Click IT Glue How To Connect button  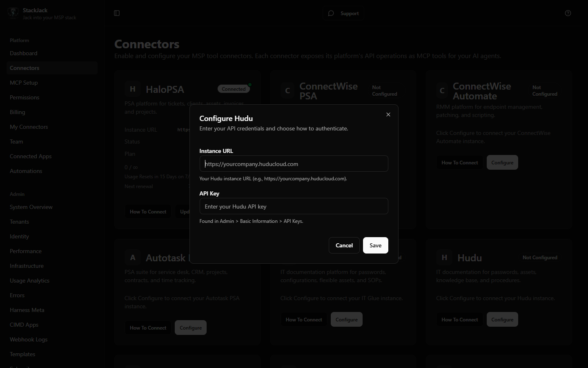pos(304,319)
